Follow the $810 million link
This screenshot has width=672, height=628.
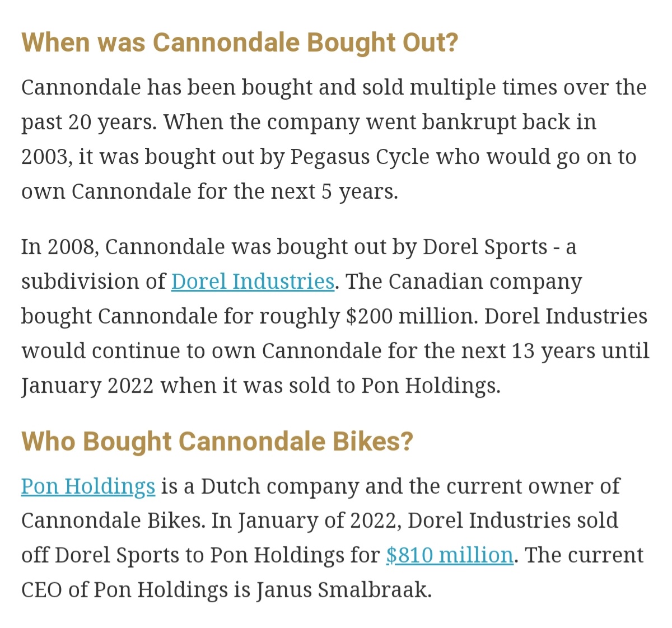[450, 555]
